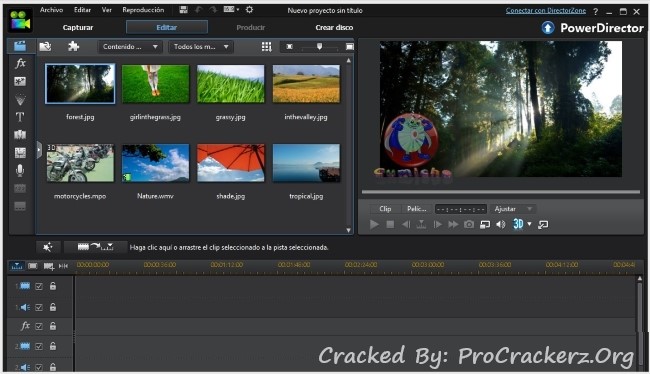Switch to storyboard view icon
This screenshot has width=650, height=374.
click(x=32, y=266)
